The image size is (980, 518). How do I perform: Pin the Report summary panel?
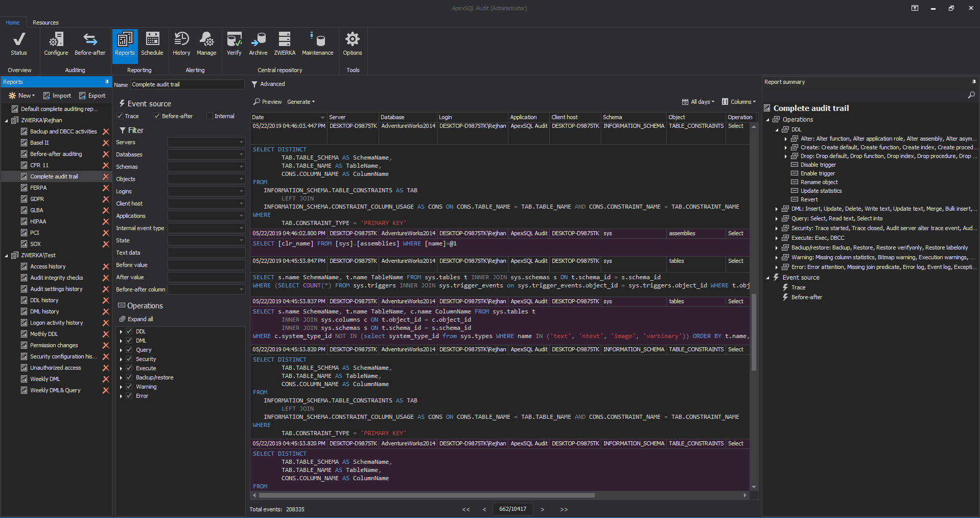pyautogui.click(x=974, y=82)
